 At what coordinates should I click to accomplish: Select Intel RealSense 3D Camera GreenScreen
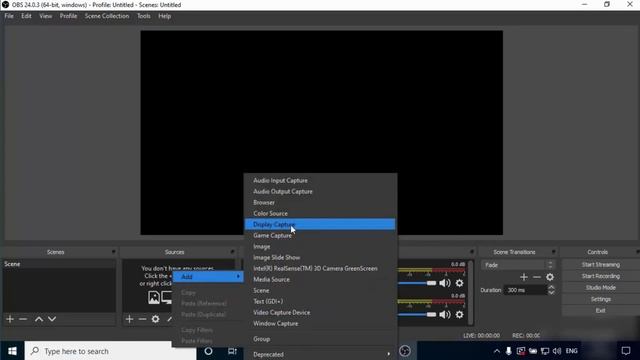click(x=320, y=269)
